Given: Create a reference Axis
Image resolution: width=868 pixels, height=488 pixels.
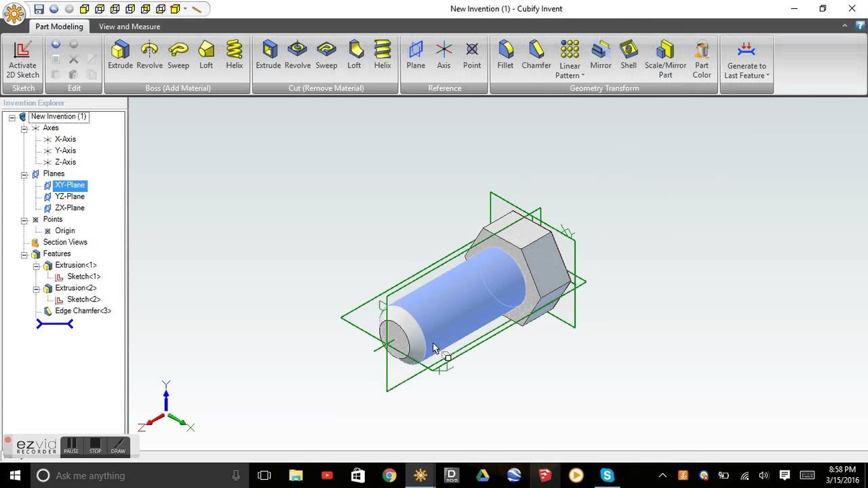Looking at the screenshot, I should 443,56.
